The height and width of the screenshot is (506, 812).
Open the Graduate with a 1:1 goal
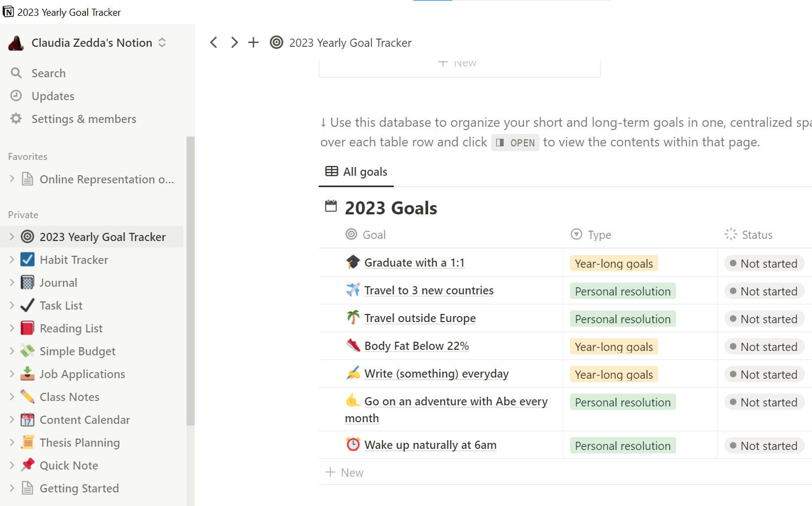414,263
